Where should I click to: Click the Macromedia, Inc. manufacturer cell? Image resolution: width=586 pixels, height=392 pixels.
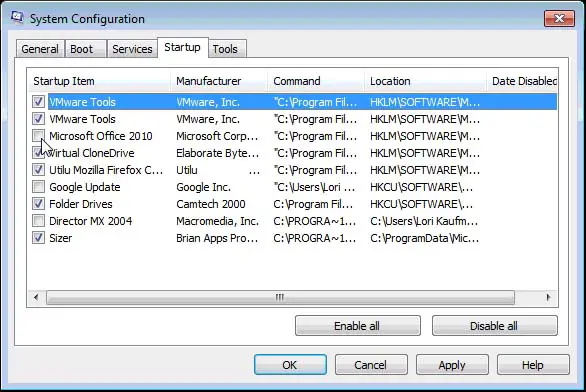point(218,221)
